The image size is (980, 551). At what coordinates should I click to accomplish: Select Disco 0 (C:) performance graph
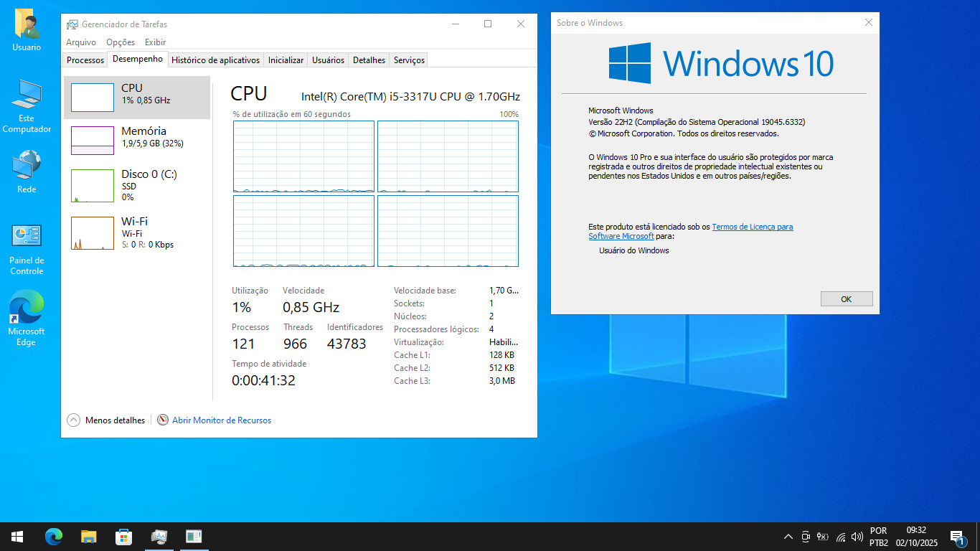coord(137,185)
